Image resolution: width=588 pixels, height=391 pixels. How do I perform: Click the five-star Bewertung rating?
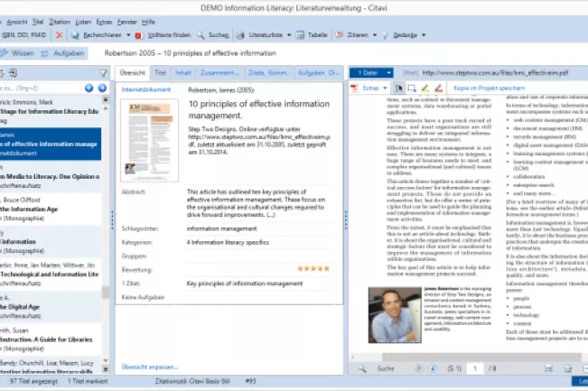[x=313, y=268]
